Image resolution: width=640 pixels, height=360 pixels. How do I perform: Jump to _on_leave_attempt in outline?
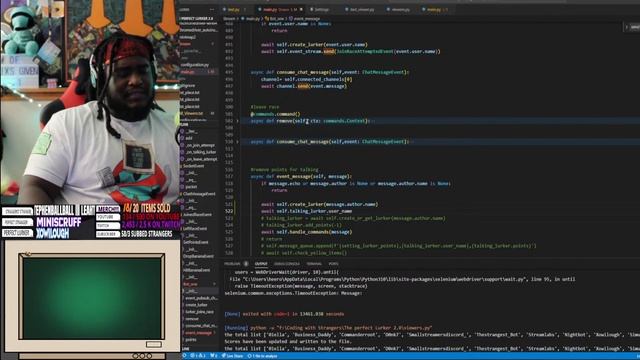pos(201,159)
